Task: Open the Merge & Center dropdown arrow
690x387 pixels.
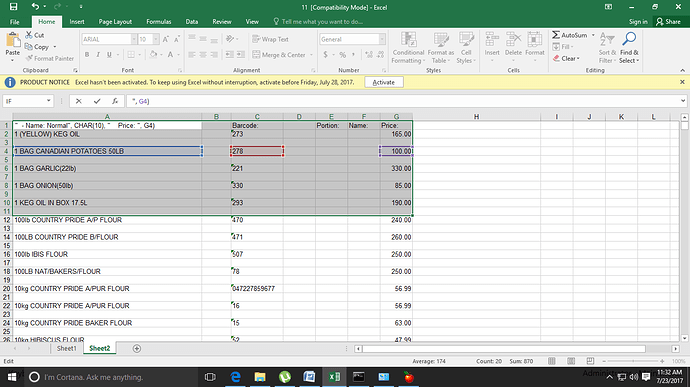Action: pos(311,55)
